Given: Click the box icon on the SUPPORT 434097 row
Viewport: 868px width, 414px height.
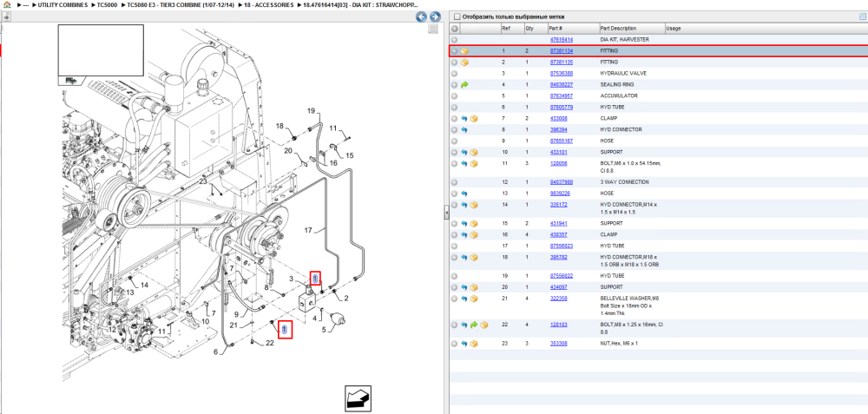Looking at the screenshot, I should (474, 287).
